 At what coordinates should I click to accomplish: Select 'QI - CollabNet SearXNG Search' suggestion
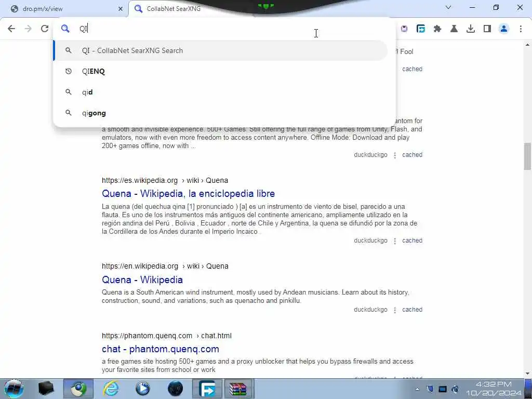point(220,50)
